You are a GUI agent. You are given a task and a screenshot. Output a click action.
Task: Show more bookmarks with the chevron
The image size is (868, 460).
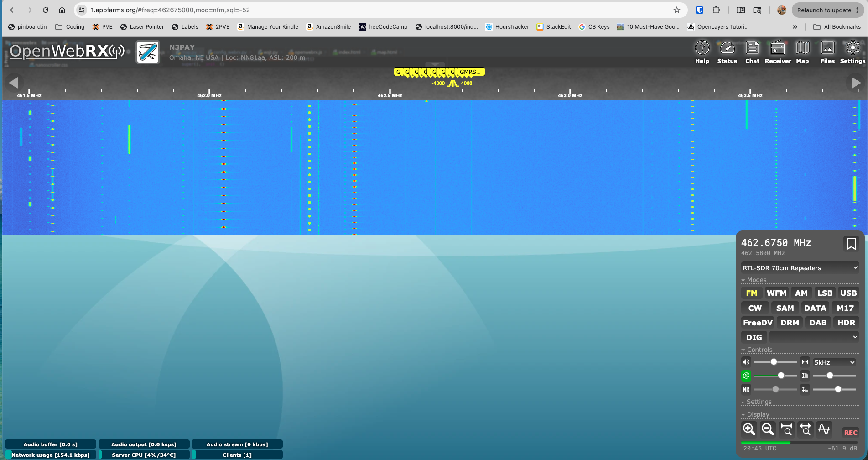[x=795, y=27]
